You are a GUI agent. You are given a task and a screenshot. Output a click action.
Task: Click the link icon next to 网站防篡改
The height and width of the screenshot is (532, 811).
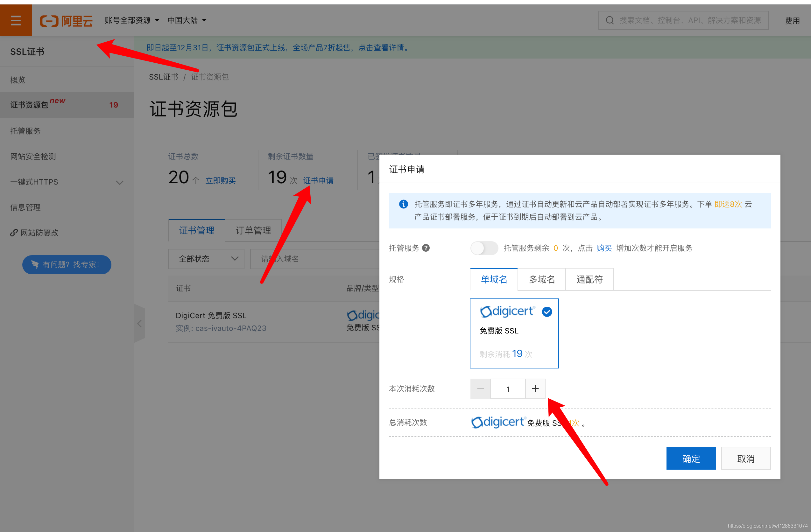pos(14,233)
